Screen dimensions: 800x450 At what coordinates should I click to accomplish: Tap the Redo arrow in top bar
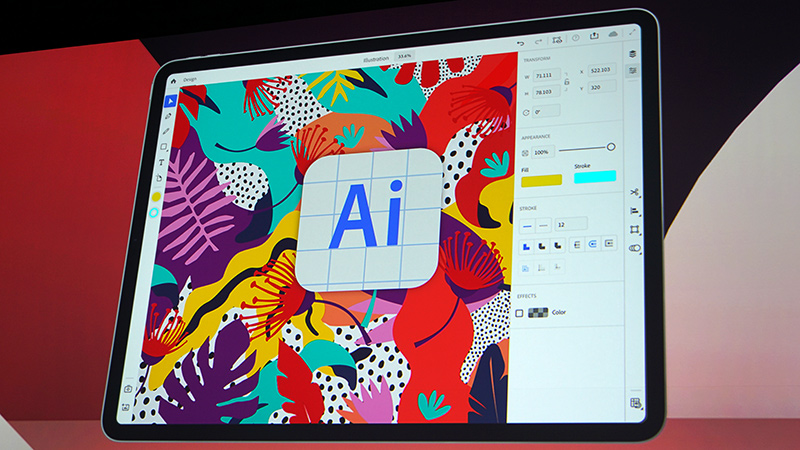pyautogui.click(x=538, y=42)
